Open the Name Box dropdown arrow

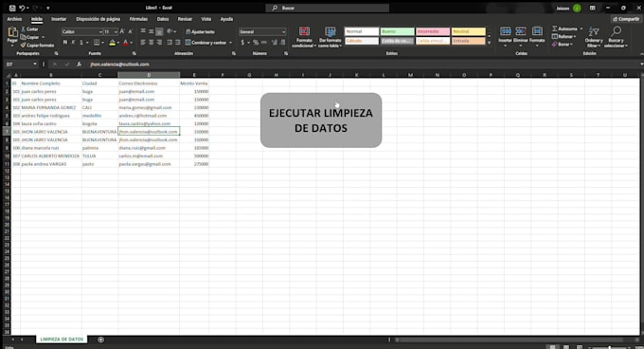pos(34,64)
